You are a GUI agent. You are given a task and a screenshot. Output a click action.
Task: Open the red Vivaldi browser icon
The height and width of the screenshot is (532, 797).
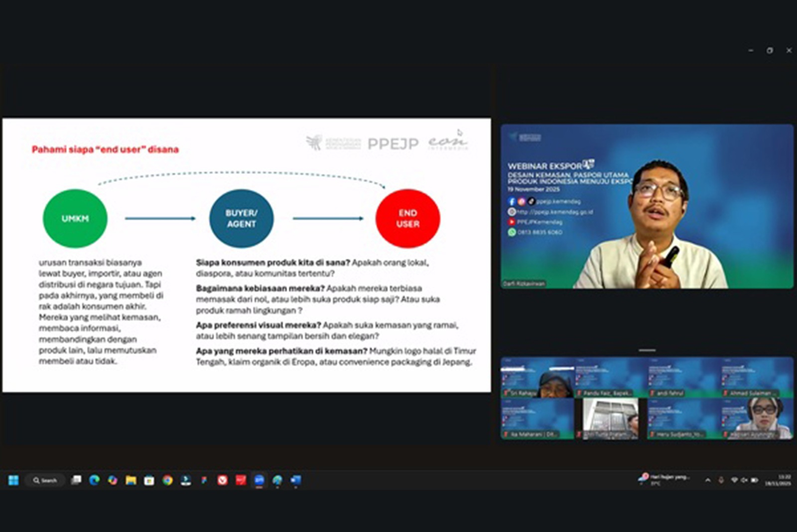coord(223,480)
